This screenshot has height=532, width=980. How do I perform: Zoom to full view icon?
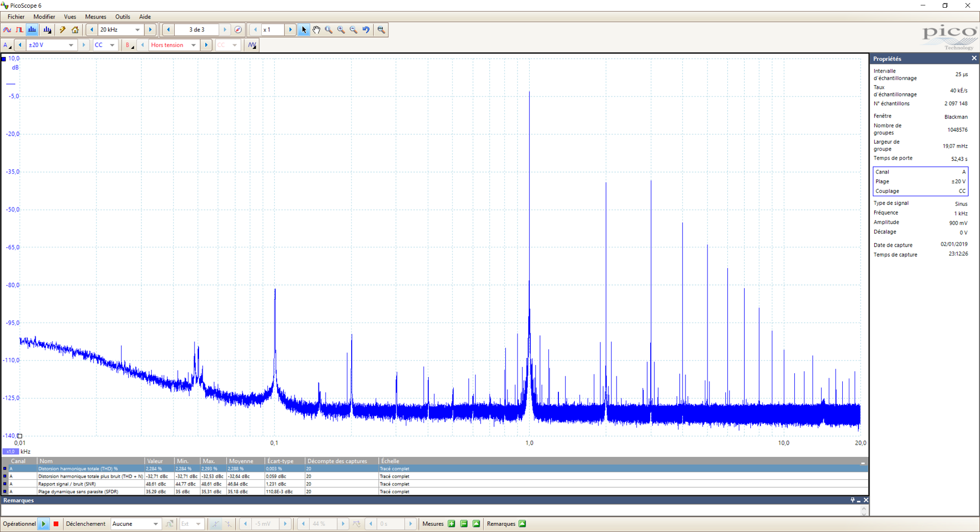[381, 30]
